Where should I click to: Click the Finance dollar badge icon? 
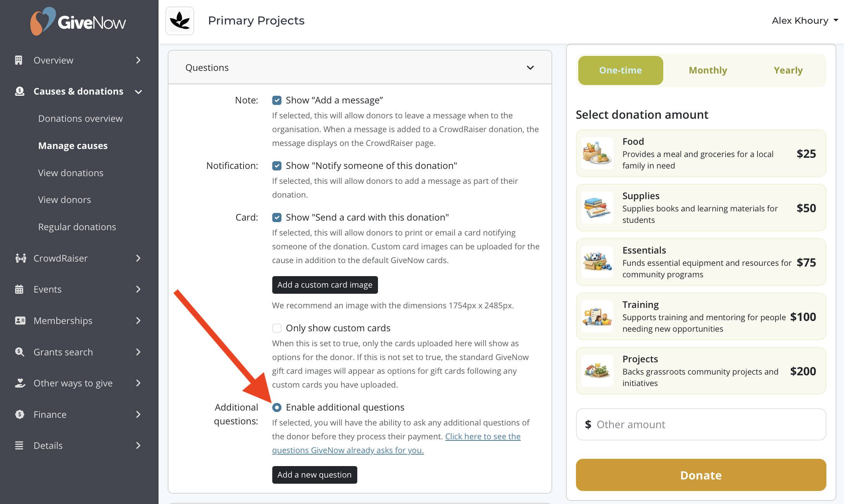20,414
